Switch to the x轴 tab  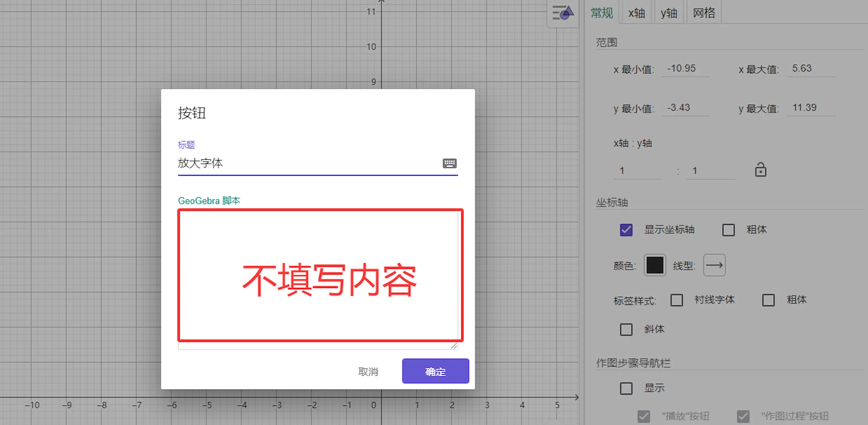(x=636, y=13)
